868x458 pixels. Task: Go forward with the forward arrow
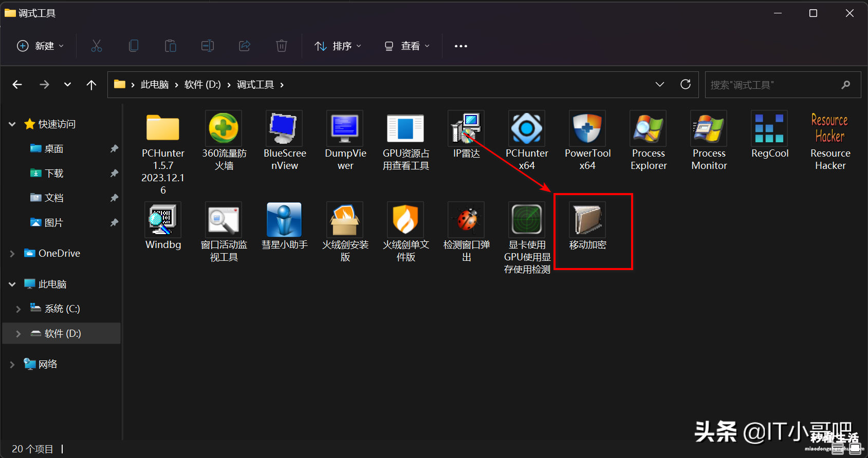(45, 85)
